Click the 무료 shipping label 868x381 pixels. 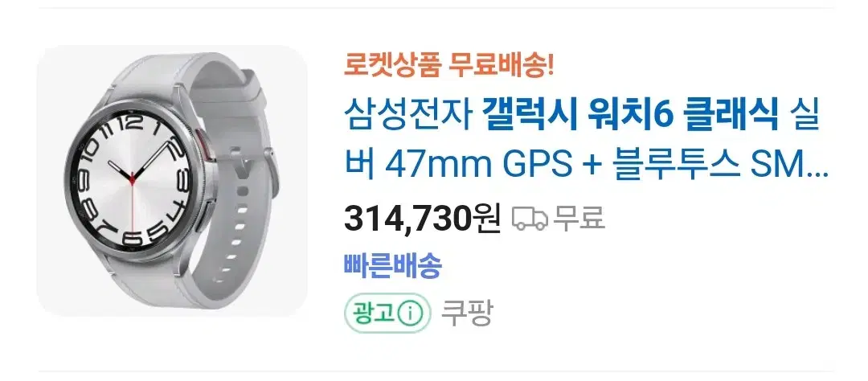click(x=579, y=218)
